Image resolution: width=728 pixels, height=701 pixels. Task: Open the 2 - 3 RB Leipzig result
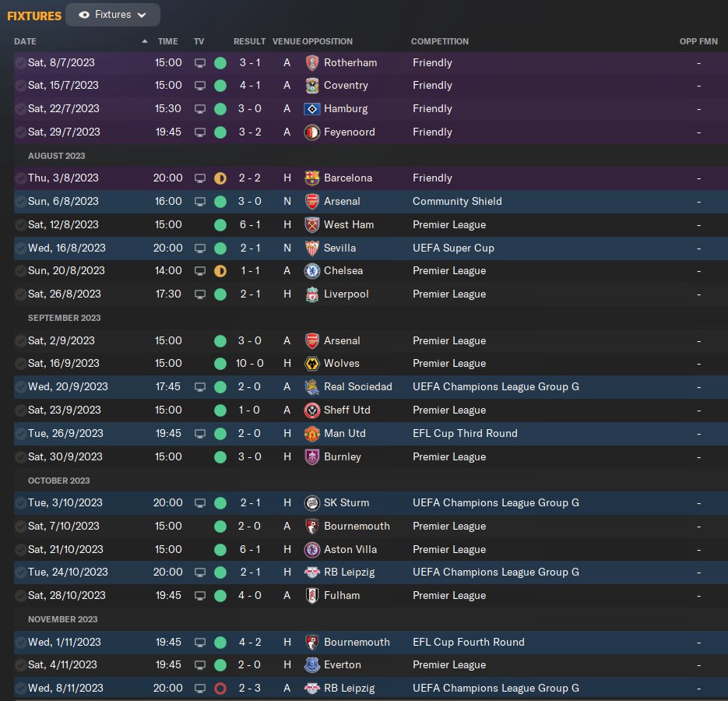tap(249, 688)
